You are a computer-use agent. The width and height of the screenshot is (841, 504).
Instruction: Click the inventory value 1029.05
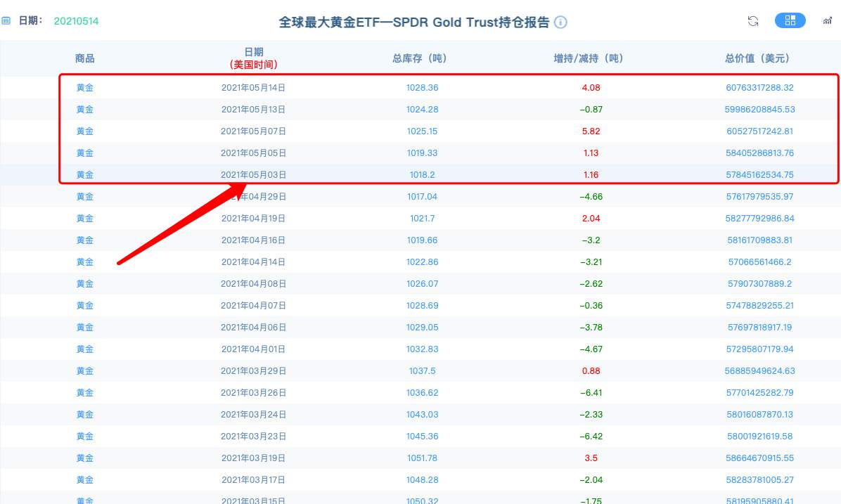422,328
